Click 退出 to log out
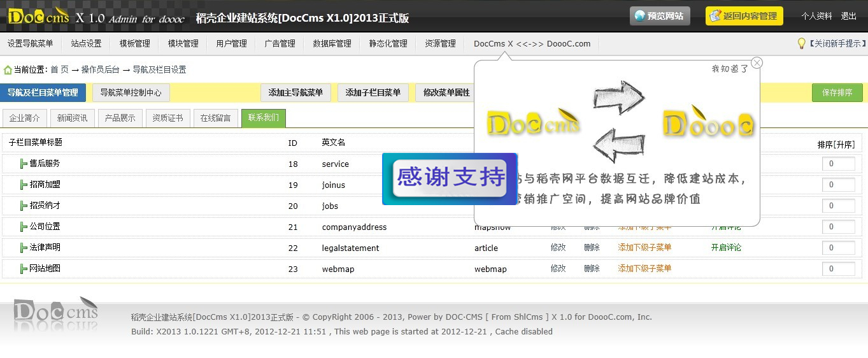This screenshot has width=868, height=358. pos(848,16)
